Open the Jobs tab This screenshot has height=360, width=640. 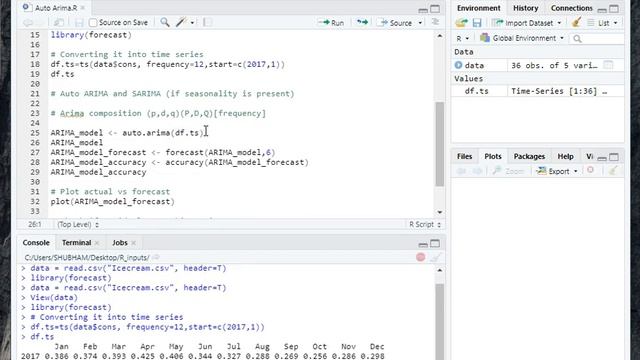pos(120,242)
